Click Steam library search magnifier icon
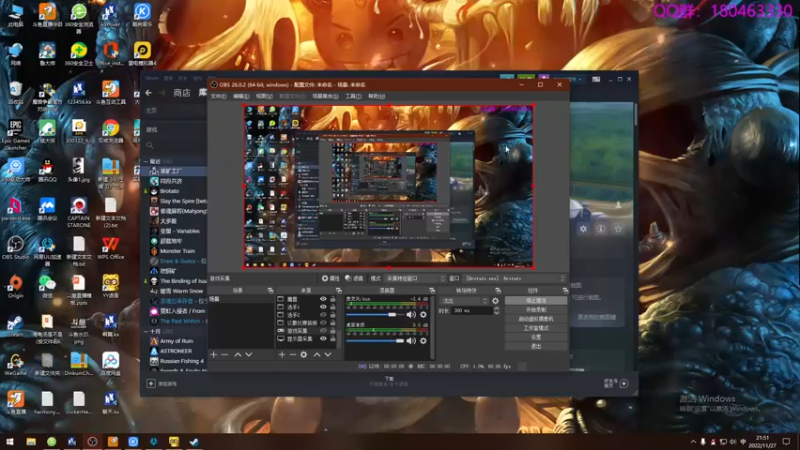The width and height of the screenshot is (800, 450). point(149,145)
